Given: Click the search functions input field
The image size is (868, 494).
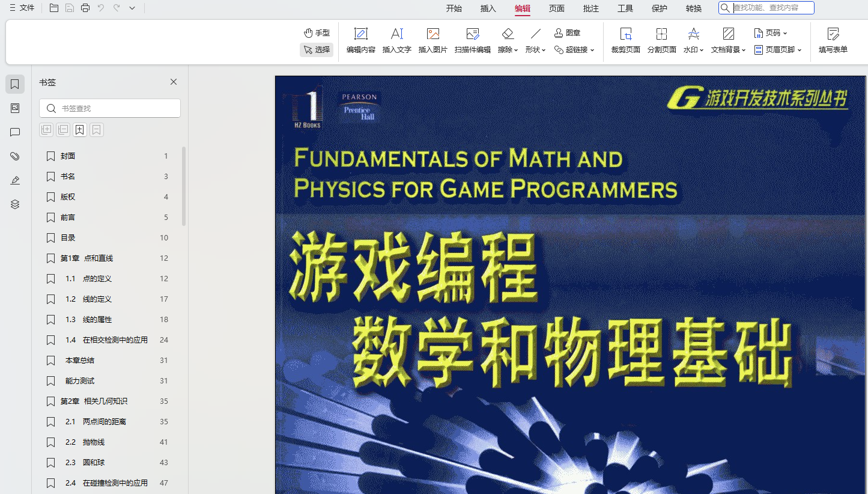Looking at the screenshot, I should (766, 8).
